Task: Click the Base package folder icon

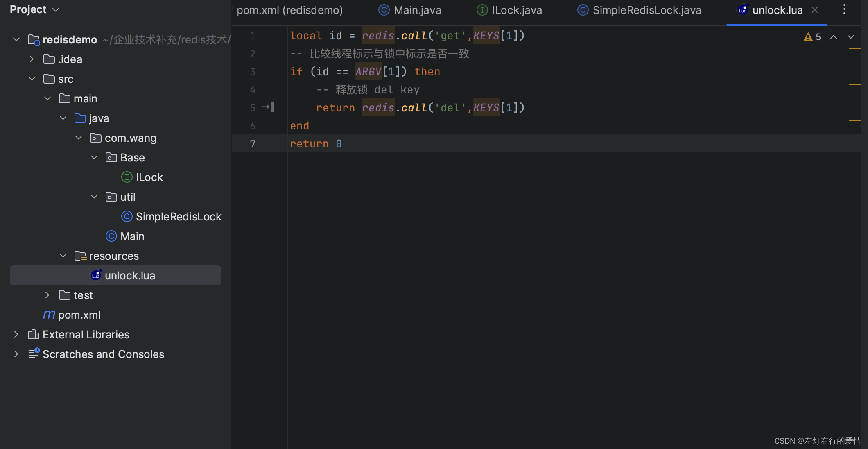Action: (111, 158)
